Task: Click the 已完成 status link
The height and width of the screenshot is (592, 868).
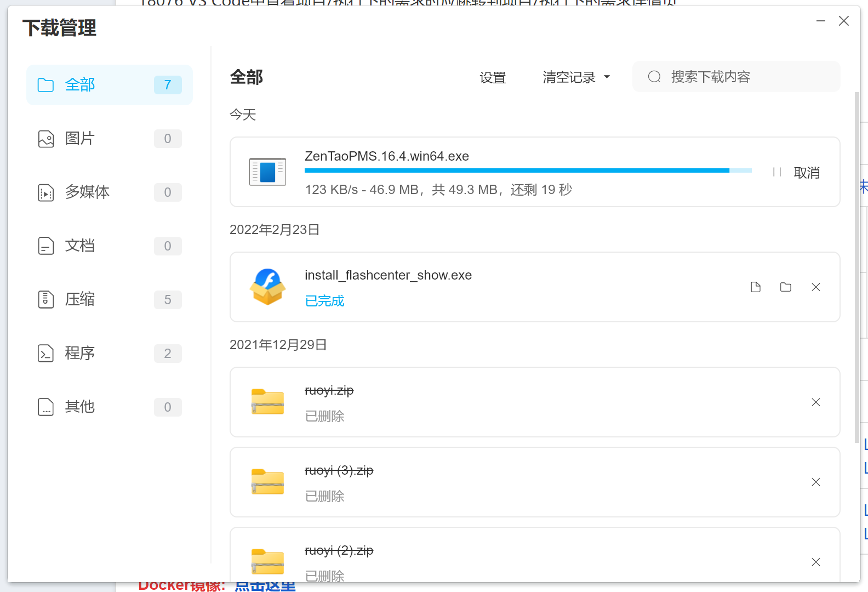Action: coord(324,301)
